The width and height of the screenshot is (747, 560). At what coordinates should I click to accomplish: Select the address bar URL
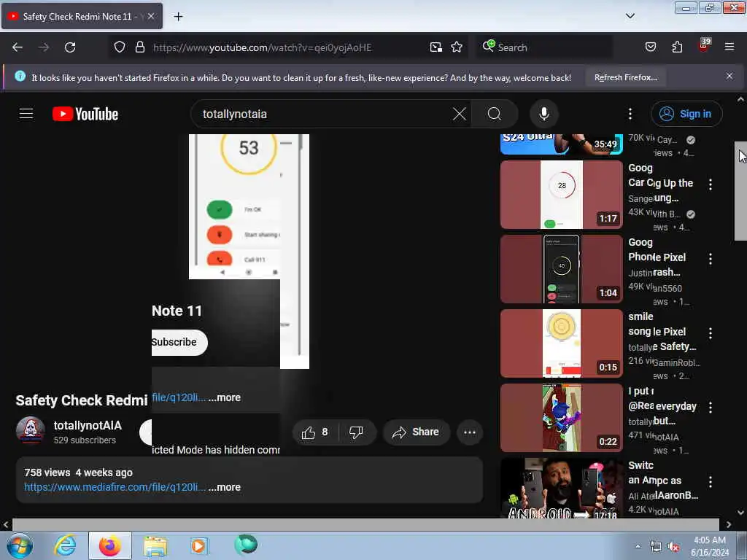coord(262,47)
